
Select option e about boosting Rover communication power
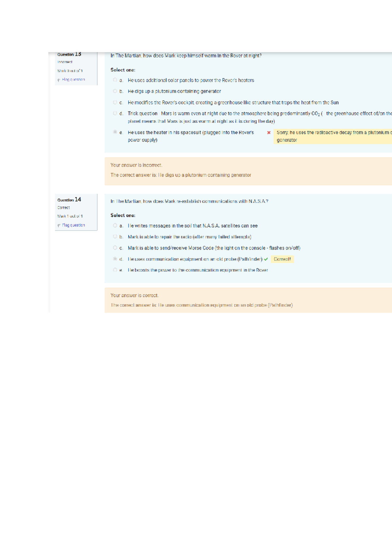coord(115,270)
